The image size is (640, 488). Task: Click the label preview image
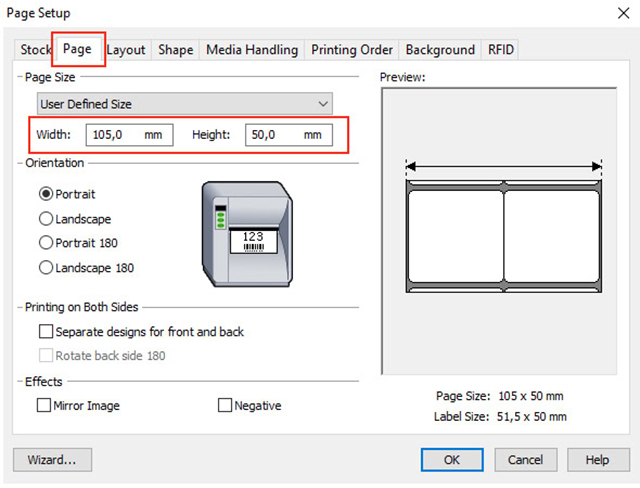point(503,230)
